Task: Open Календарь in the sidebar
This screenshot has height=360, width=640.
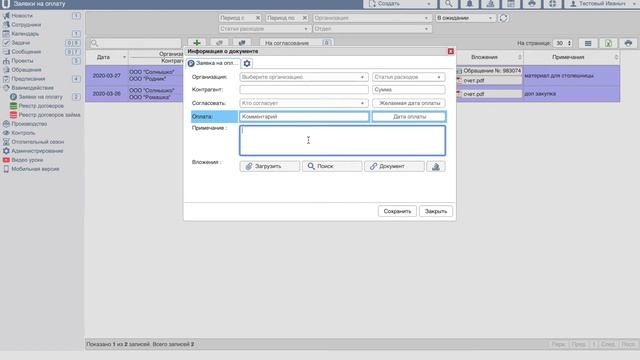Action: tap(25, 33)
